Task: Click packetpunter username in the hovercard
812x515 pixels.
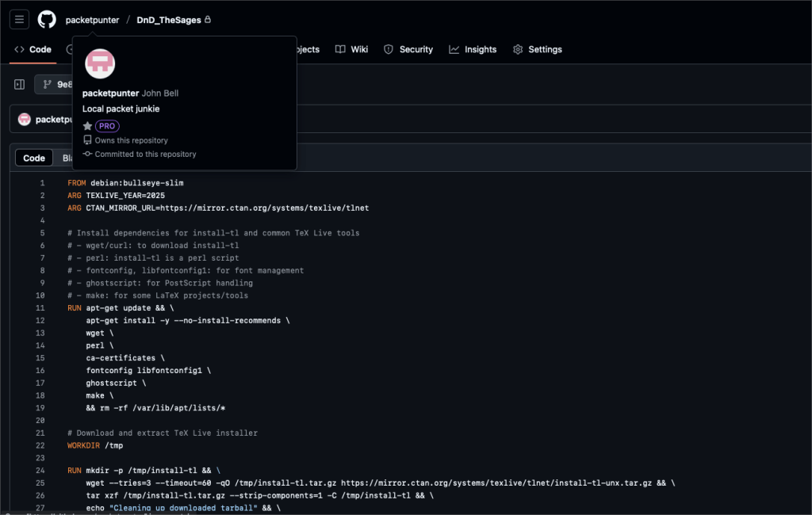Action: tap(110, 93)
